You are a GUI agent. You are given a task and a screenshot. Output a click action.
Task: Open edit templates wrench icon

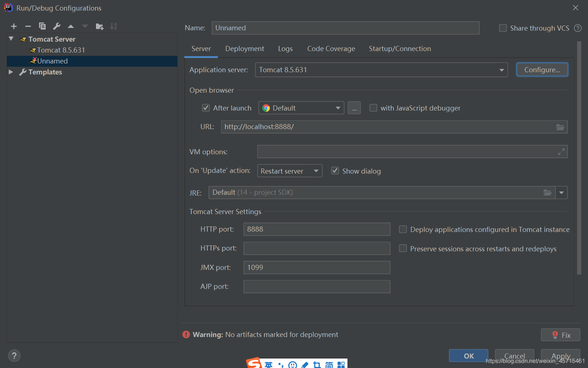(57, 26)
